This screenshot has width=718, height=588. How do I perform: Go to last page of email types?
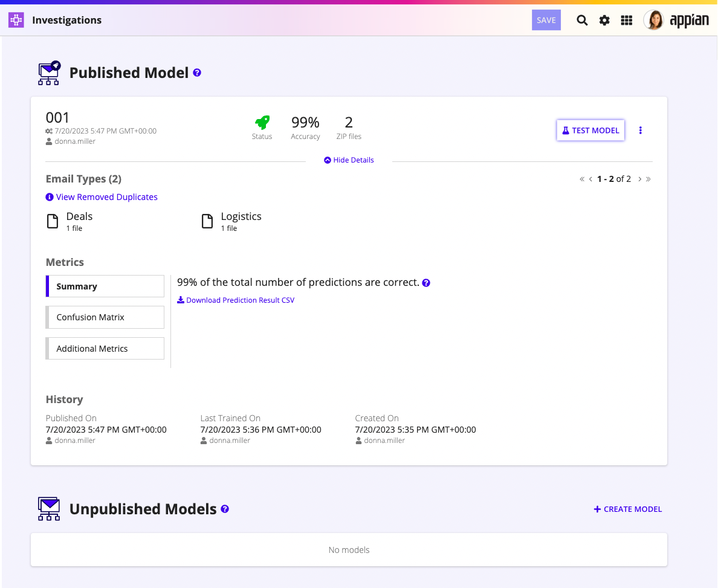(648, 179)
